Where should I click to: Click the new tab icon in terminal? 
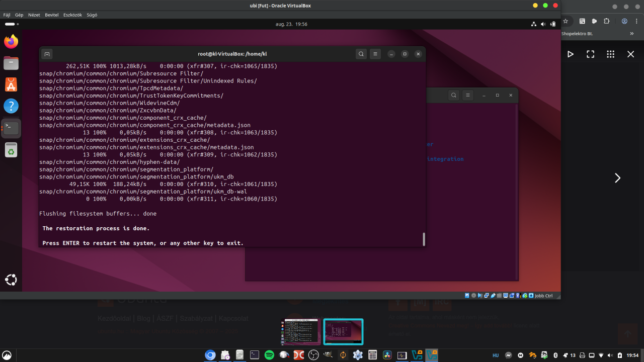pyautogui.click(x=47, y=54)
